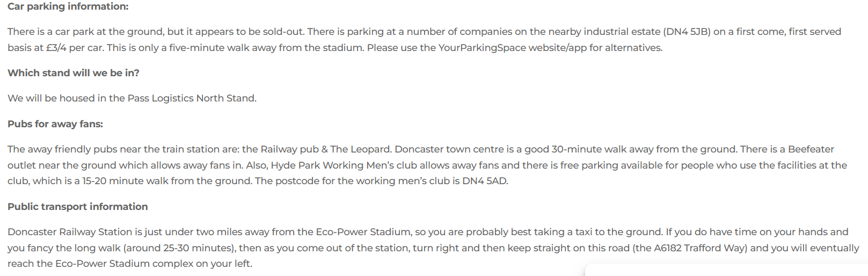
Task: Click the "Pubs for away fans:" heading
Action: [55, 124]
